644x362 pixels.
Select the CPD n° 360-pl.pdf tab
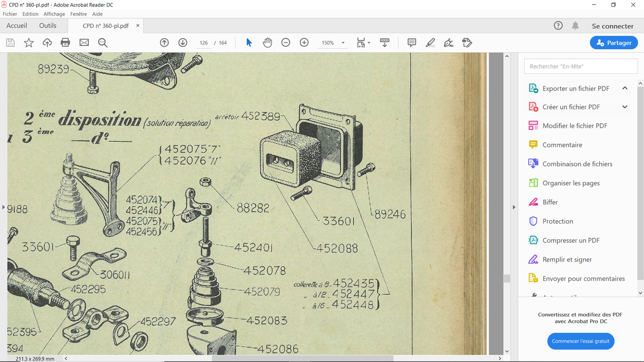coord(106,26)
